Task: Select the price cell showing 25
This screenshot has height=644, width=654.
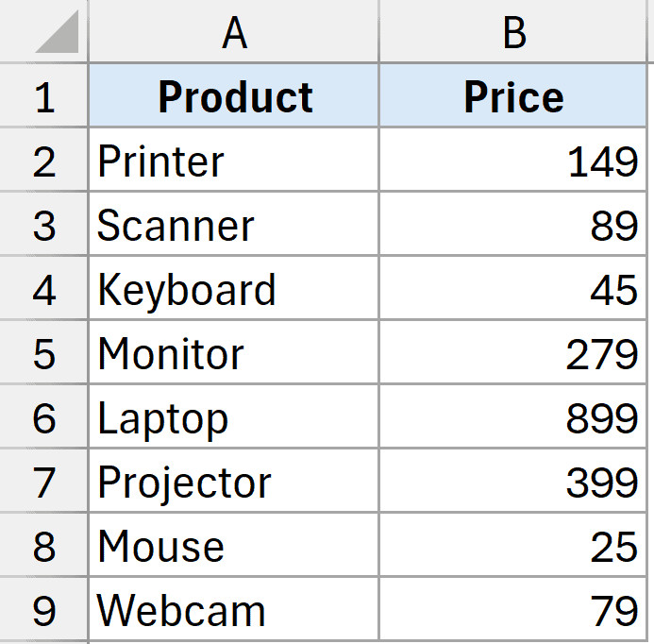Action: pyautogui.click(x=513, y=547)
